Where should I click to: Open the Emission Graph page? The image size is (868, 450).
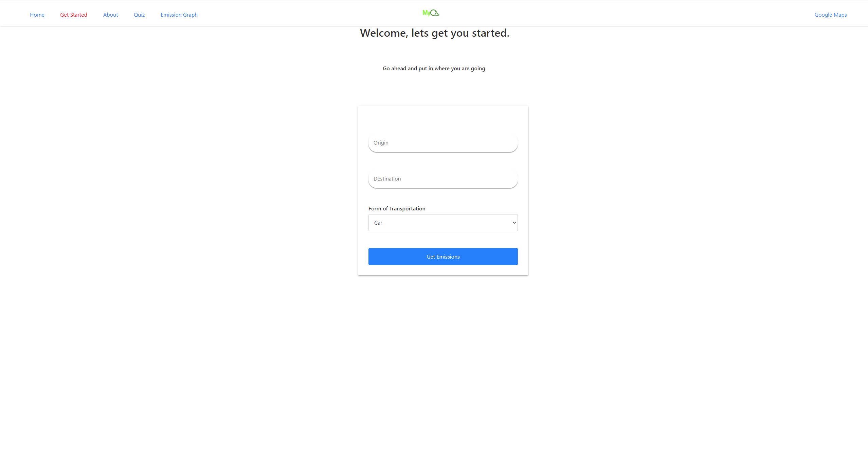click(x=179, y=15)
